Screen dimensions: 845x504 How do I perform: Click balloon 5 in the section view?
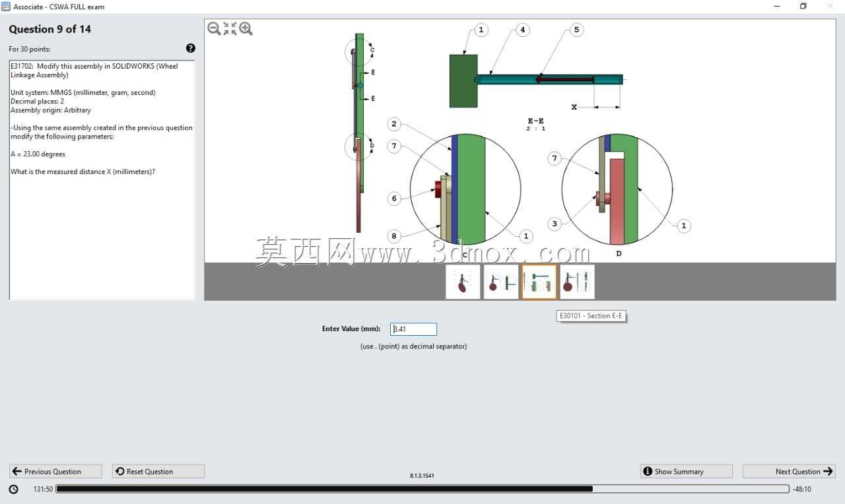[576, 30]
